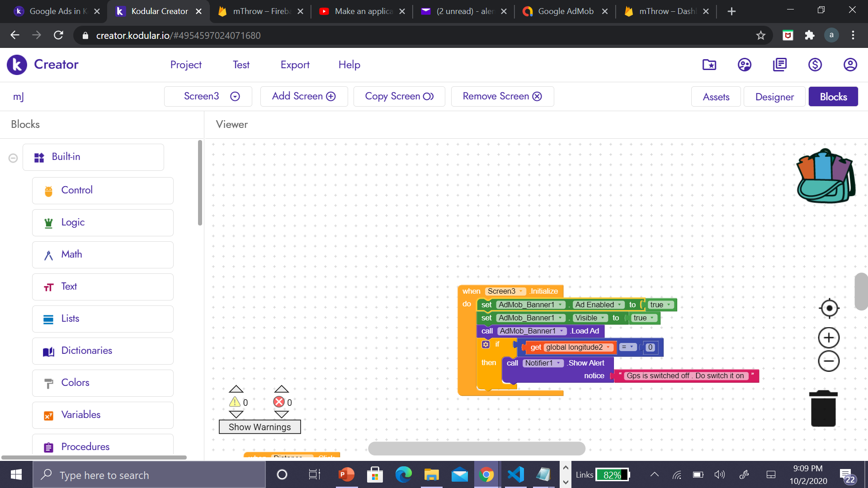Viewport: 868px width, 488px height.
Task: Switch to the Designer view
Action: (x=774, y=97)
